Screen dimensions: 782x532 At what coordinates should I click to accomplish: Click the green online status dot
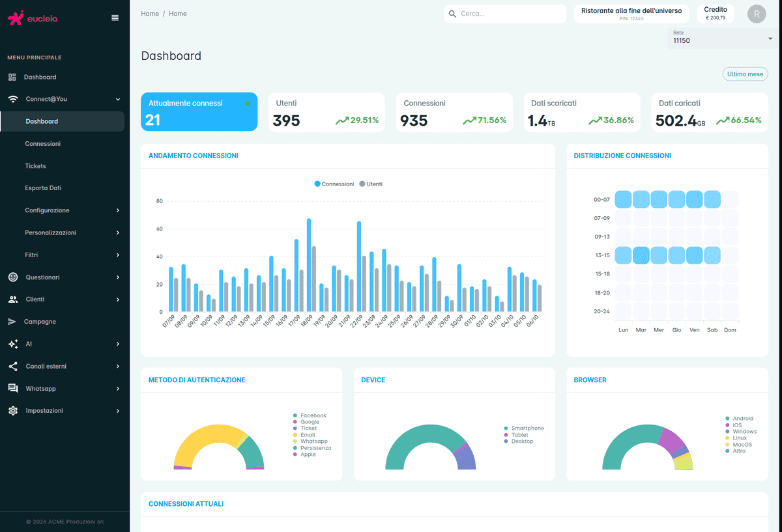[248, 103]
